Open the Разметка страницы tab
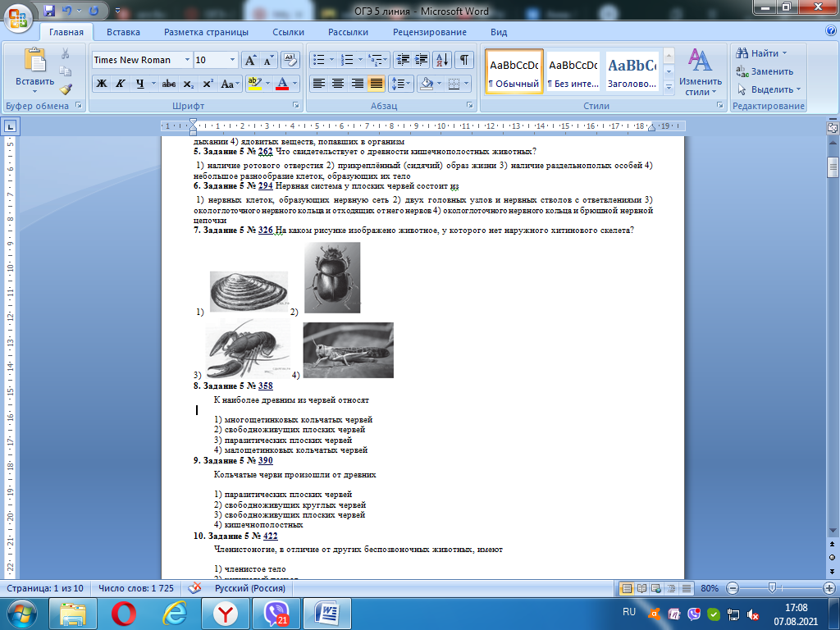The width and height of the screenshot is (840, 630). [206, 32]
